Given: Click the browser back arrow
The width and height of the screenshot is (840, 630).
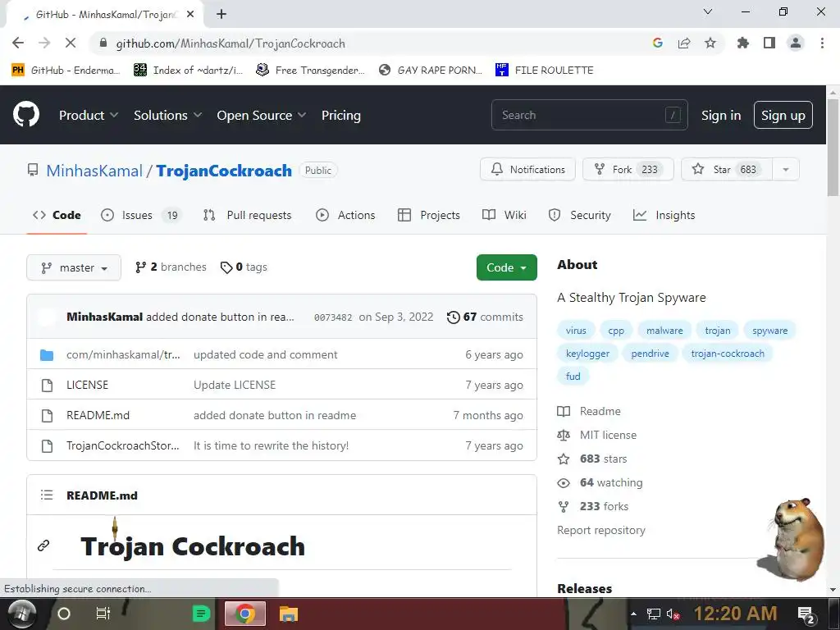Looking at the screenshot, I should click(18, 43).
